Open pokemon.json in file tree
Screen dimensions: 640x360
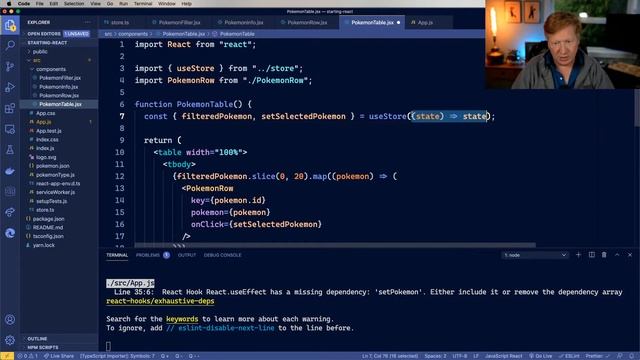[53, 166]
